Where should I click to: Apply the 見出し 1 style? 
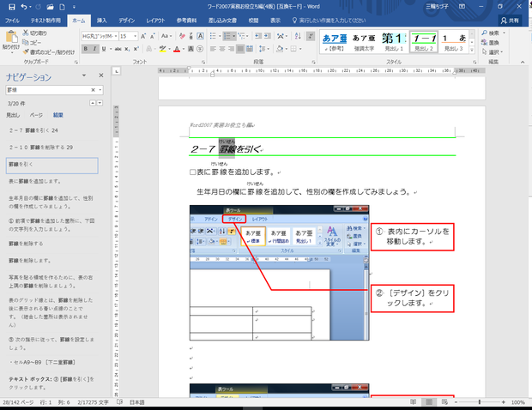pyautogui.click(x=394, y=42)
